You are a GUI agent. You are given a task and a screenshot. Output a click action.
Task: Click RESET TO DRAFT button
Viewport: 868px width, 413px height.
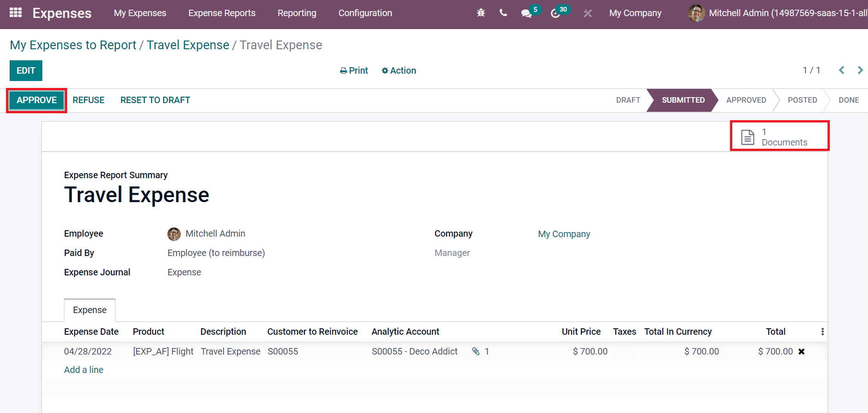click(x=155, y=100)
